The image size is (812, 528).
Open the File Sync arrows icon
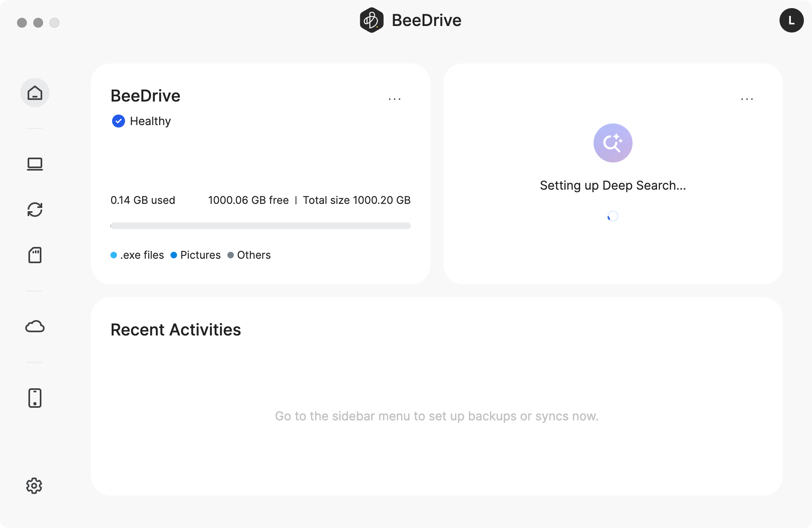click(35, 210)
